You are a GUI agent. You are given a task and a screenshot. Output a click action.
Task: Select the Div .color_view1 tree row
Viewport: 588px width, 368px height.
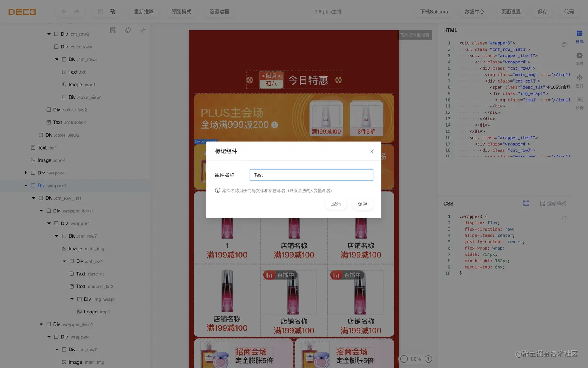75,97
